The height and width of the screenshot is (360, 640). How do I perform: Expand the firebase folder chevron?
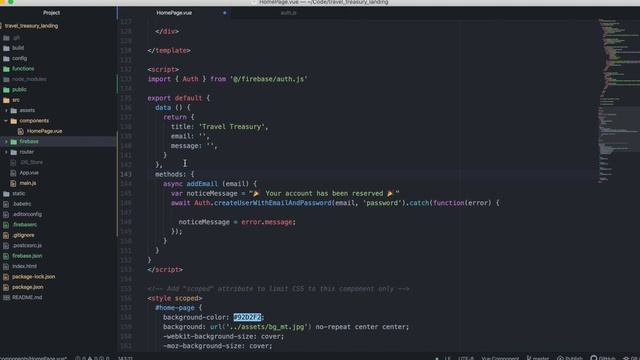(6, 142)
